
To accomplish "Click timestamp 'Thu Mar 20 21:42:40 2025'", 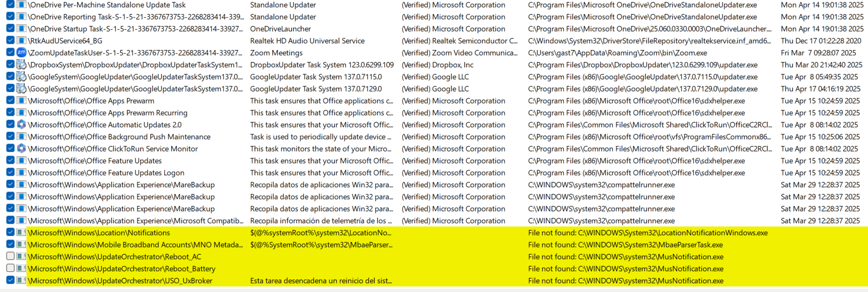I will [821, 65].
